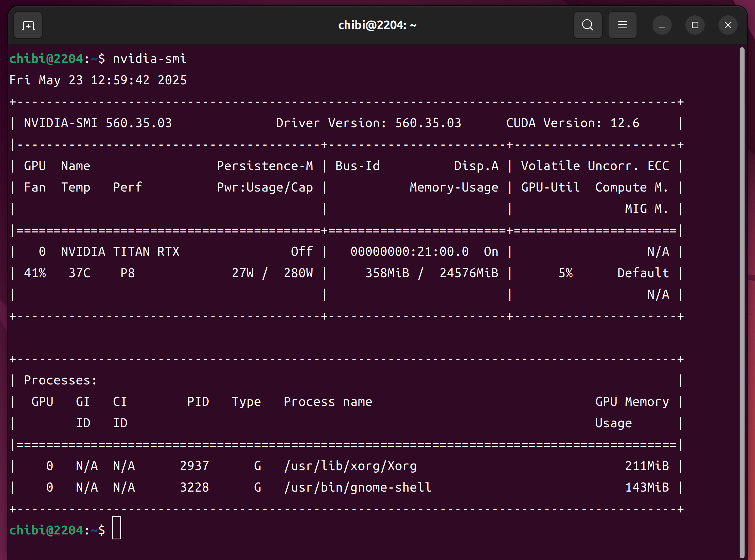Open the hamburger menu

(x=622, y=25)
